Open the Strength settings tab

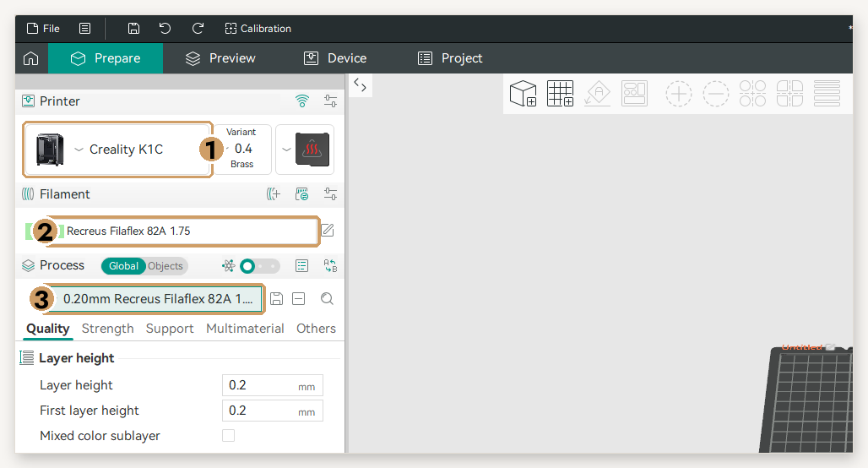(x=107, y=329)
